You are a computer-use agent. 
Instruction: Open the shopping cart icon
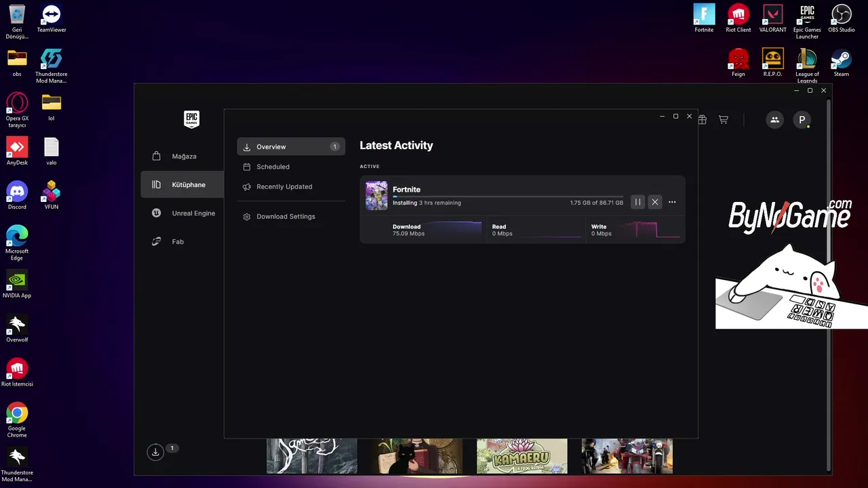pos(724,119)
